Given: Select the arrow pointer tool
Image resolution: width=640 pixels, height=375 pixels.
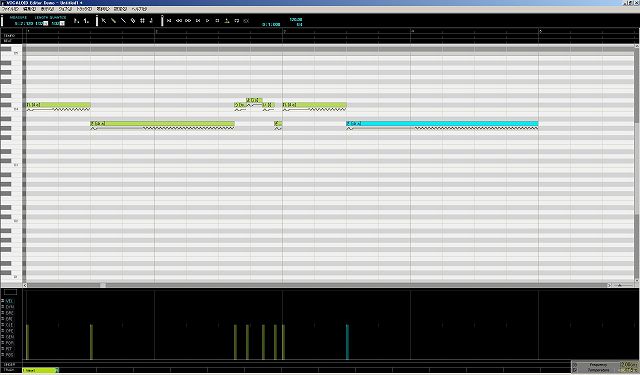Looking at the screenshot, I should coord(104,20).
